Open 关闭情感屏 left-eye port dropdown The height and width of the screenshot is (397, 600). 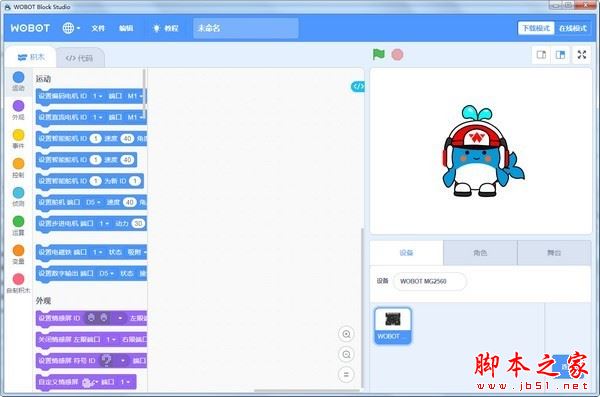(x=111, y=340)
